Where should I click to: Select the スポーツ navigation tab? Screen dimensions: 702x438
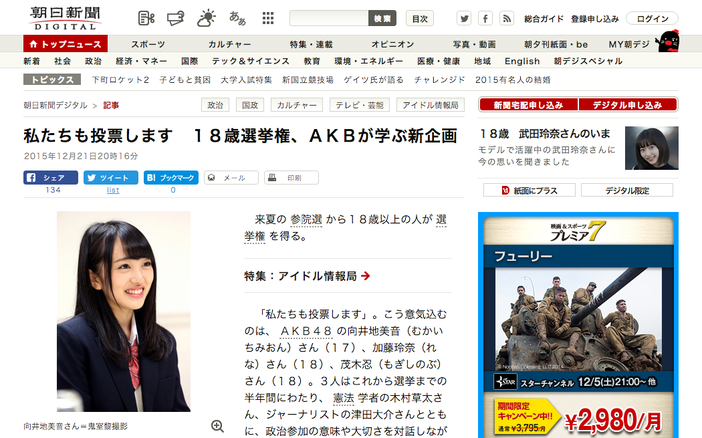click(148, 44)
